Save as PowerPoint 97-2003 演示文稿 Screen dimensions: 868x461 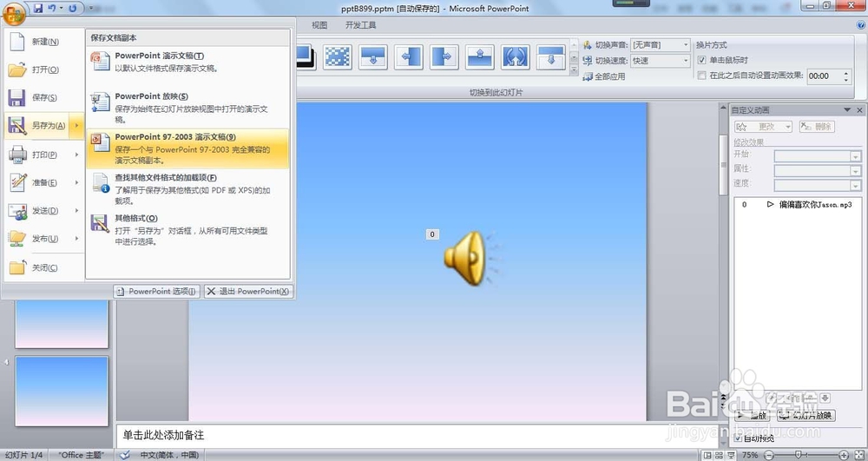[x=187, y=148]
